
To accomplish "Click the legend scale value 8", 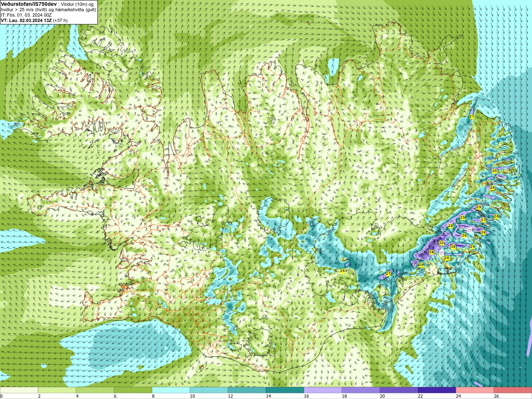I will [x=153, y=397].
